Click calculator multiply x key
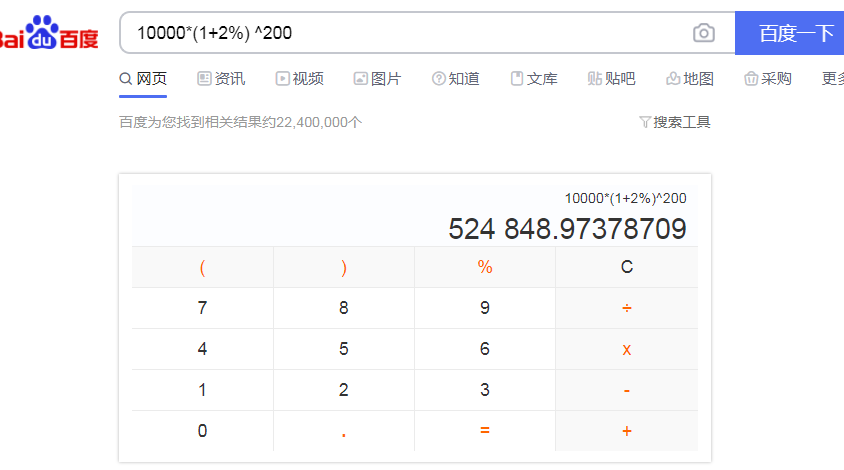The height and width of the screenshot is (470, 844). click(x=627, y=349)
